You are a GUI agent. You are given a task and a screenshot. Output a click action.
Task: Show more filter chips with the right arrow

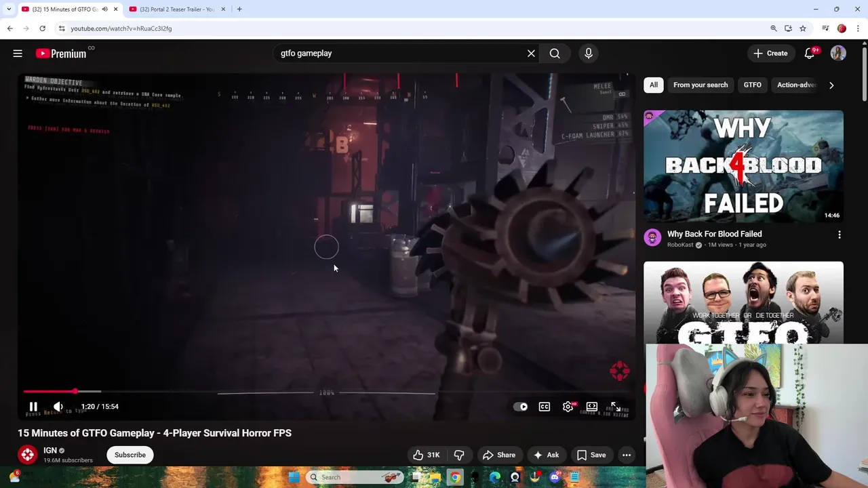click(831, 85)
